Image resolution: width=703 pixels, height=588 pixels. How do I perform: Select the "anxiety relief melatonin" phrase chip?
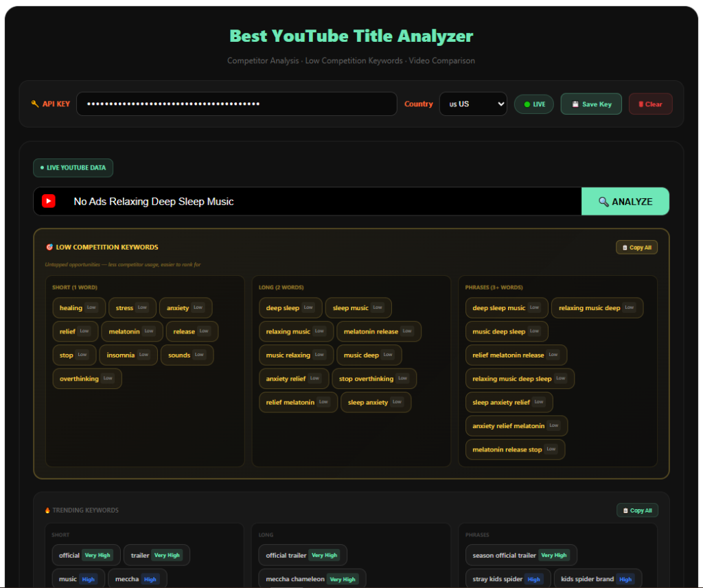516,426
